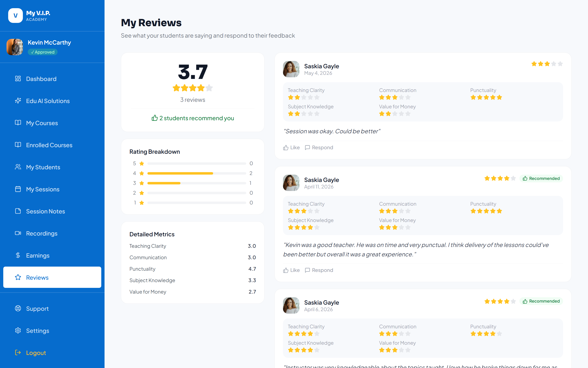The height and width of the screenshot is (368, 588).
Task: Click the overall star rating on April 6 review
Action: tap(500, 301)
